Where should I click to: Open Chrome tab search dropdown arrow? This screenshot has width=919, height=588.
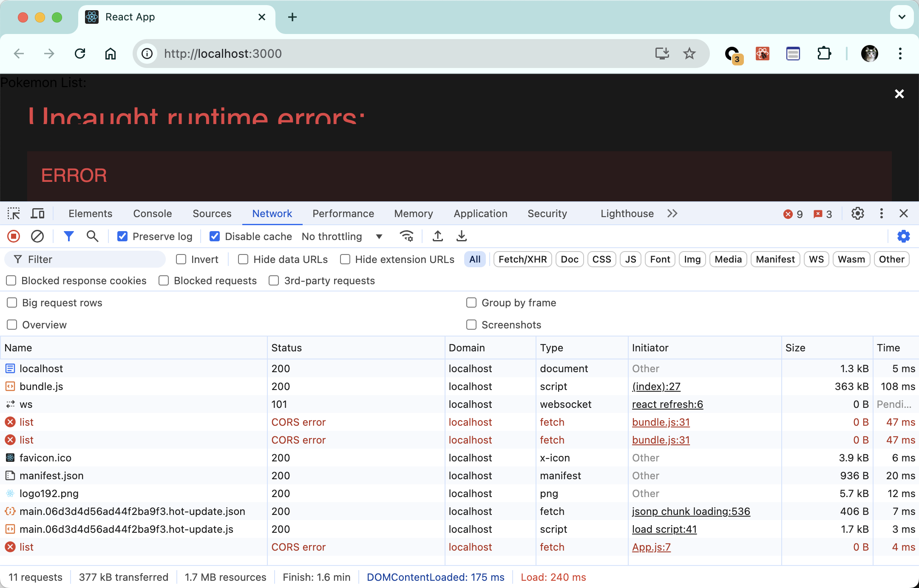[x=902, y=17]
